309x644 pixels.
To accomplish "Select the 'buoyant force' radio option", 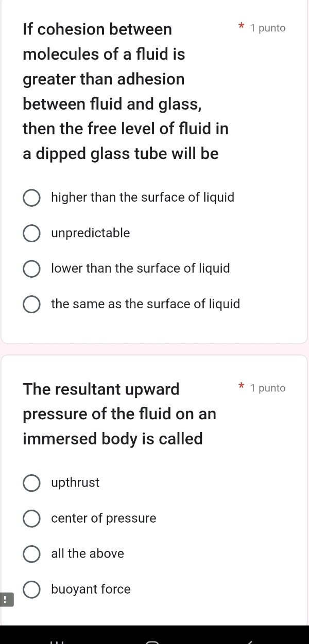I will coord(31,589).
